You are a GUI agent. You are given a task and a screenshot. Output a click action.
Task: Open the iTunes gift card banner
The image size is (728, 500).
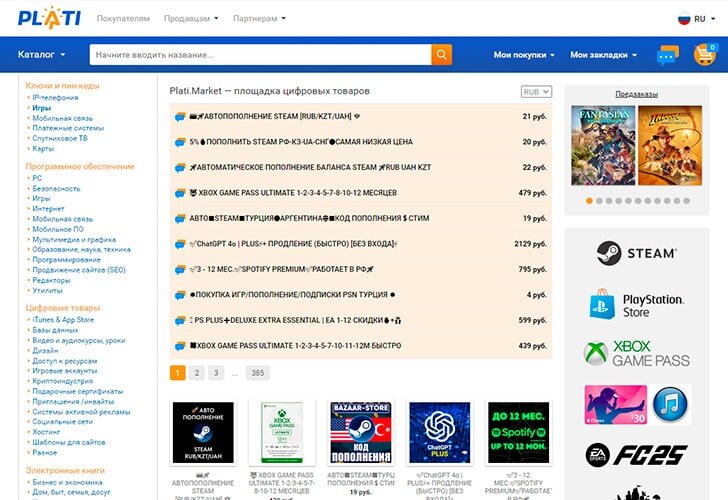pyautogui.click(x=637, y=404)
